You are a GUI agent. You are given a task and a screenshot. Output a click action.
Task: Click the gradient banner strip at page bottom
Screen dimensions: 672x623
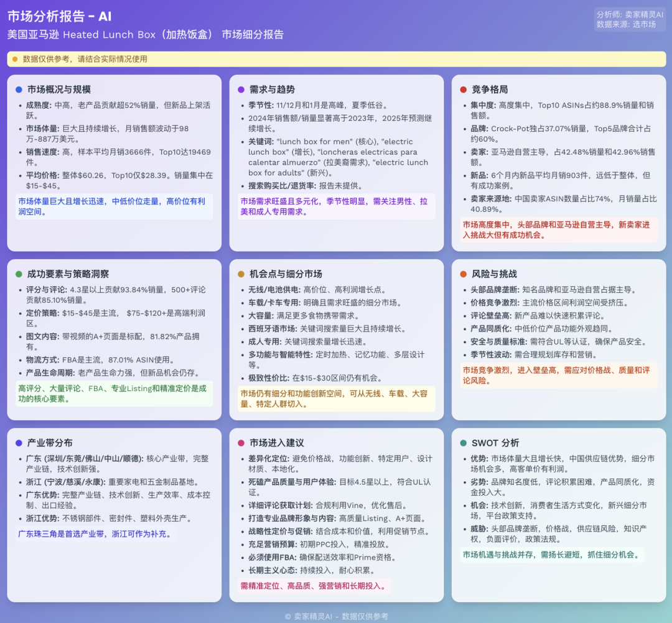pyautogui.click(x=336, y=614)
